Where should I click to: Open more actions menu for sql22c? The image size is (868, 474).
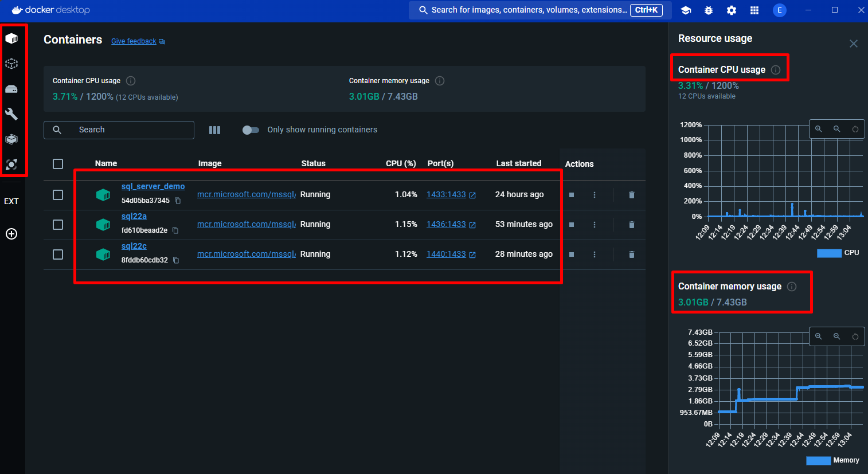click(x=595, y=254)
